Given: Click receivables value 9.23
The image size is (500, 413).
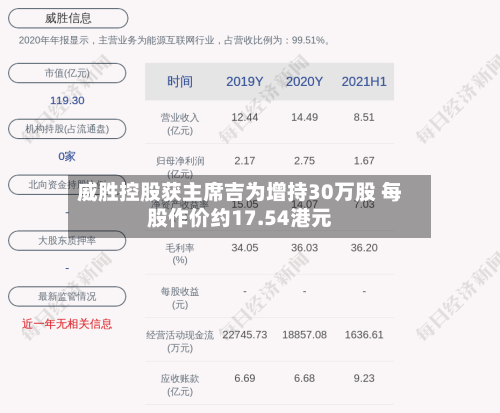Looking at the screenshot, I should (x=364, y=378).
